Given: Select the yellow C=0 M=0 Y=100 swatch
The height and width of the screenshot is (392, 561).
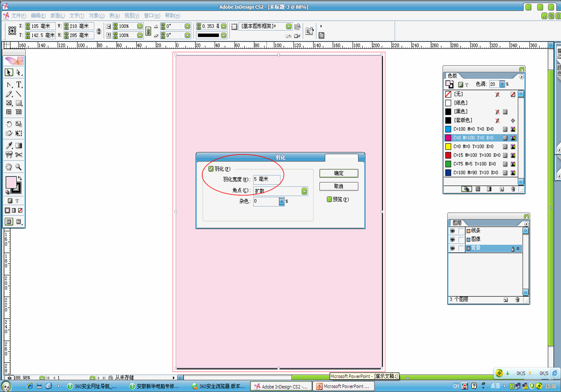Looking at the screenshot, I should 473,146.
